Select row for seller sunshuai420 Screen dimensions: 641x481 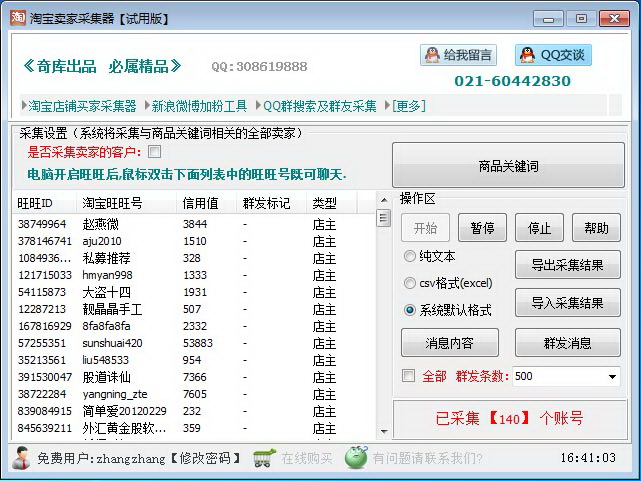pyautogui.click(x=194, y=343)
